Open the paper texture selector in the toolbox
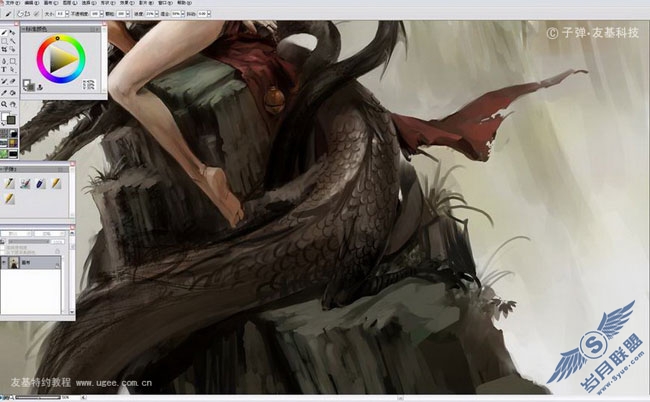Viewport: 650px width, 402px height. pyautogui.click(x=4, y=133)
